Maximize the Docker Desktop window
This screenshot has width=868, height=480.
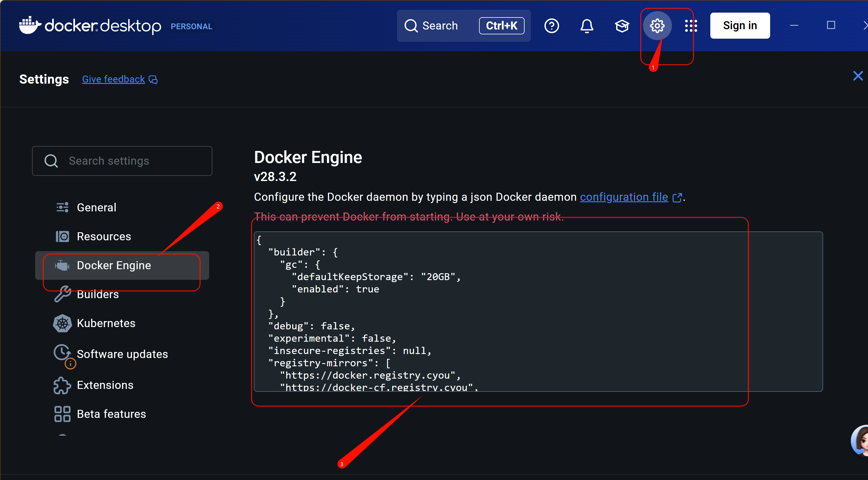click(831, 25)
